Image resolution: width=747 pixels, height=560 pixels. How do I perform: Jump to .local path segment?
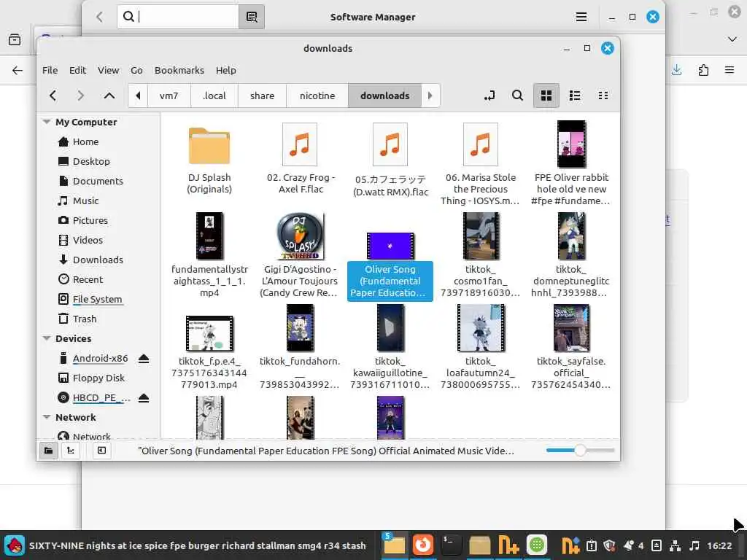pyautogui.click(x=214, y=96)
